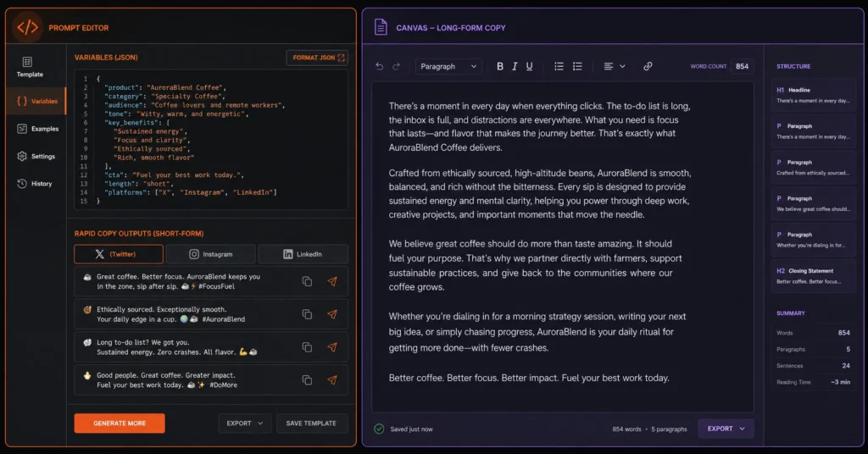The image size is (868, 454).
Task: Send the #AuroraBlend tweet output
Action: (332, 314)
